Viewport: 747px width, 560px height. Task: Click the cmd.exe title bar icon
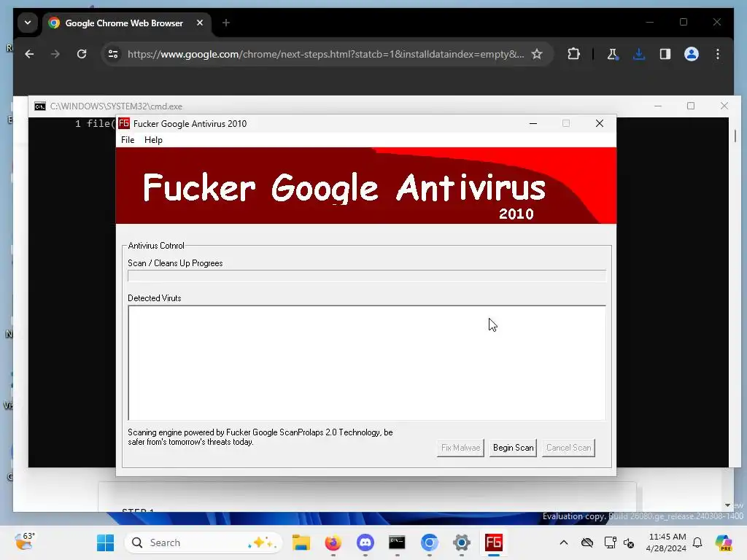40,106
